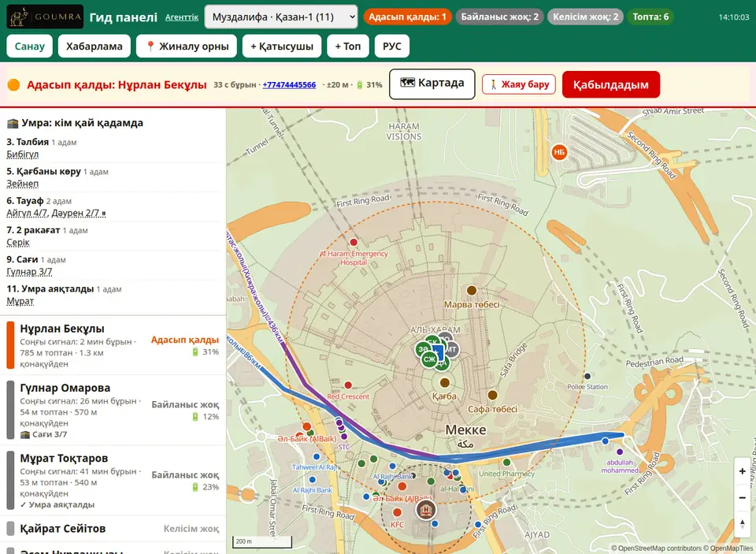Screen dimensions: 756x554
Task: Click Бибігүл under Тәлбия step
Action: point(23,154)
